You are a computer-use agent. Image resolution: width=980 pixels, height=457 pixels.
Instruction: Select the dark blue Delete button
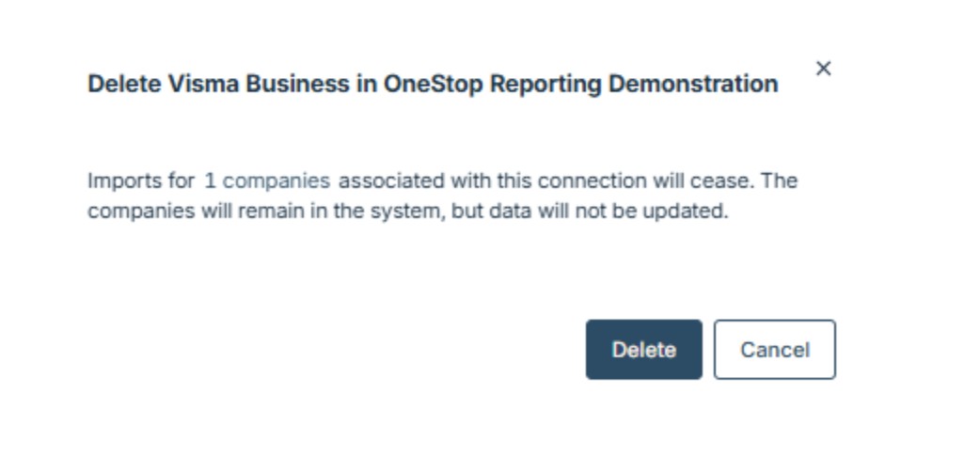click(643, 350)
